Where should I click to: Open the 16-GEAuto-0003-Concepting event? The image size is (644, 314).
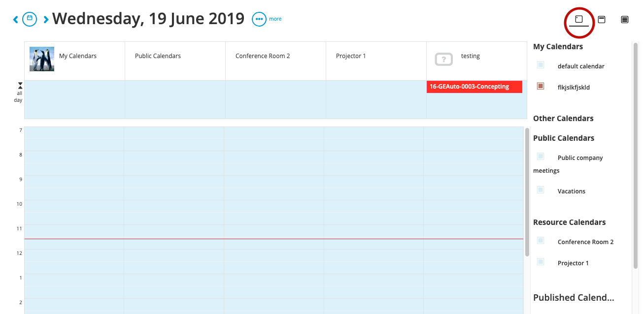[475, 87]
